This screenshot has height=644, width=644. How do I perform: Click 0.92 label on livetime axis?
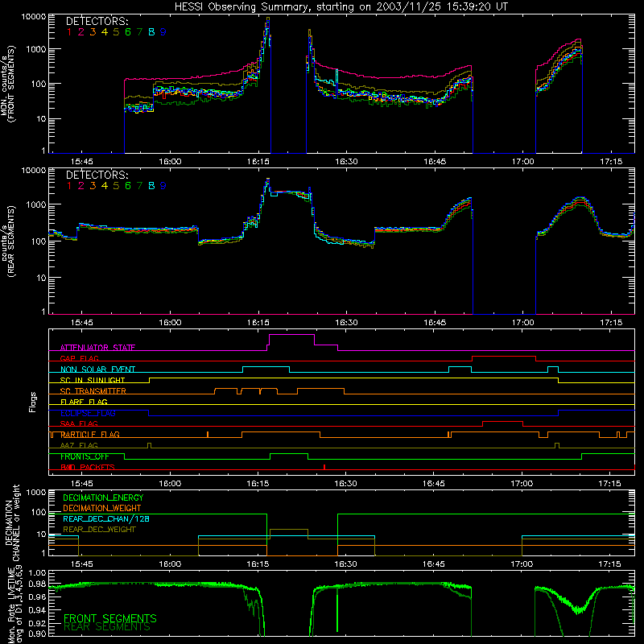tap(37, 623)
